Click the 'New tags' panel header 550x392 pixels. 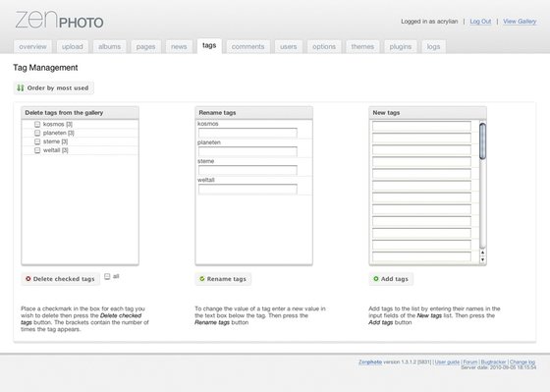coord(427,113)
